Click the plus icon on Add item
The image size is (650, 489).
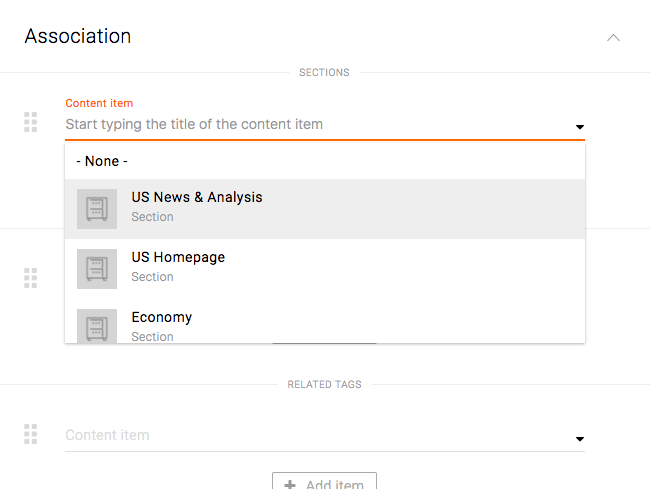click(x=290, y=484)
